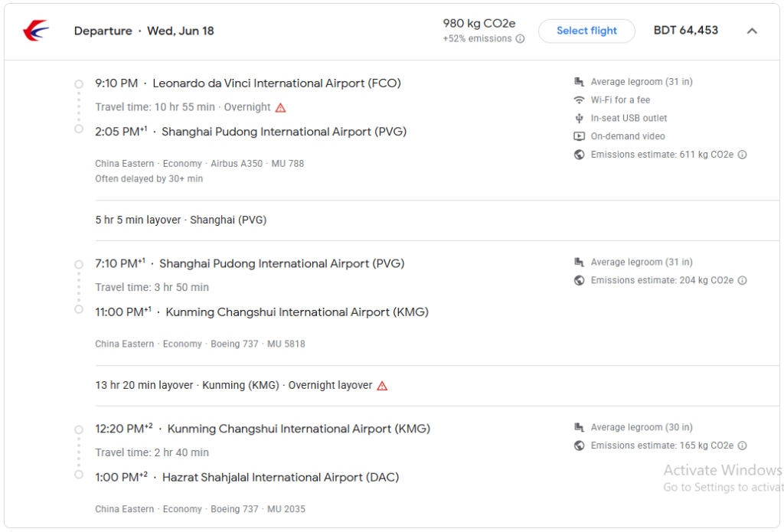Viewport: 784px width, 532px height.
Task: Click Travel time 2 hr 40 min text
Action: 152,452
